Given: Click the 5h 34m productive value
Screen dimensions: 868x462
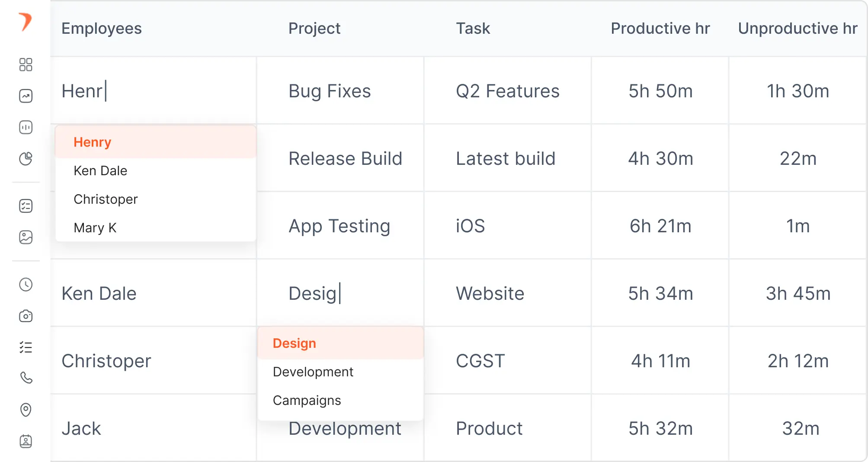Looking at the screenshot, I should 660,293.
